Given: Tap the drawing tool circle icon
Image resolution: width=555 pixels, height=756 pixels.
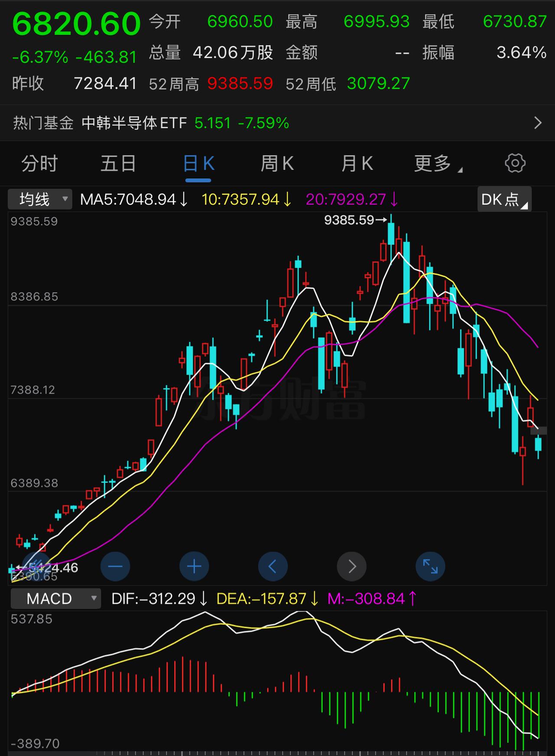Looking at the screenshot, I should coord(36,566).
